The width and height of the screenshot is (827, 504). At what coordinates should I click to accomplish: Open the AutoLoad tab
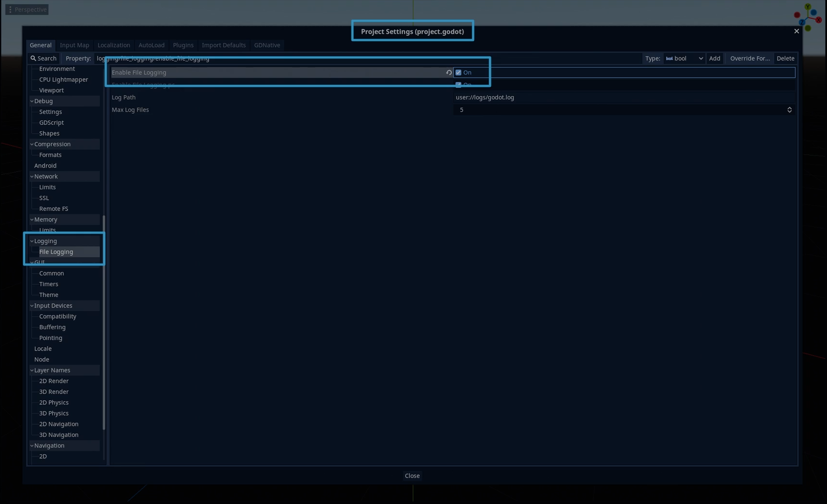151,45
